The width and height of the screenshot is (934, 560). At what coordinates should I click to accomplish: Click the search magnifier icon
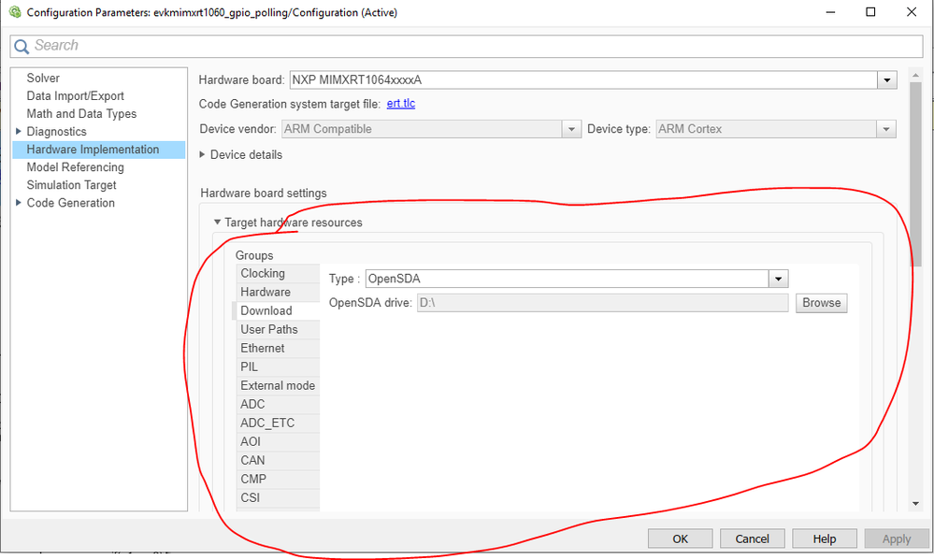(22, 46)
